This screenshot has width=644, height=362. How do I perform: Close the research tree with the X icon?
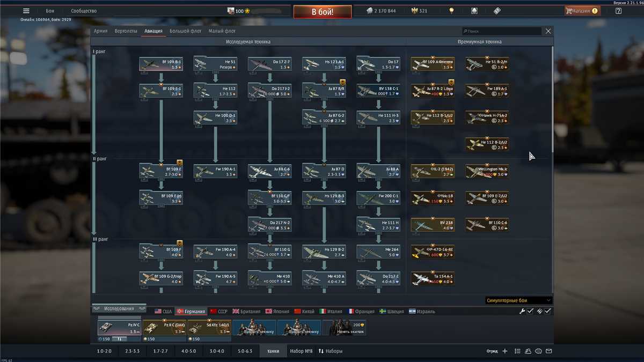[x=548, y=31]
